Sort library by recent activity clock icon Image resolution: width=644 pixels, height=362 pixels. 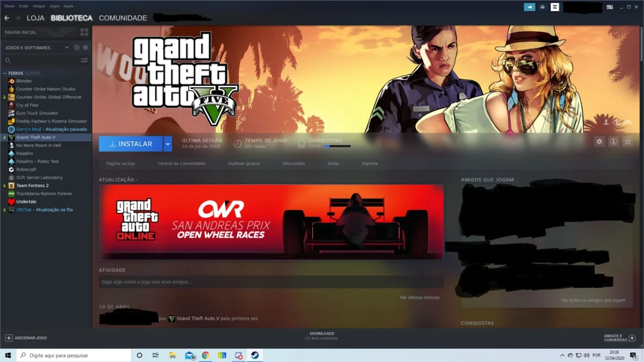[77, 48]
